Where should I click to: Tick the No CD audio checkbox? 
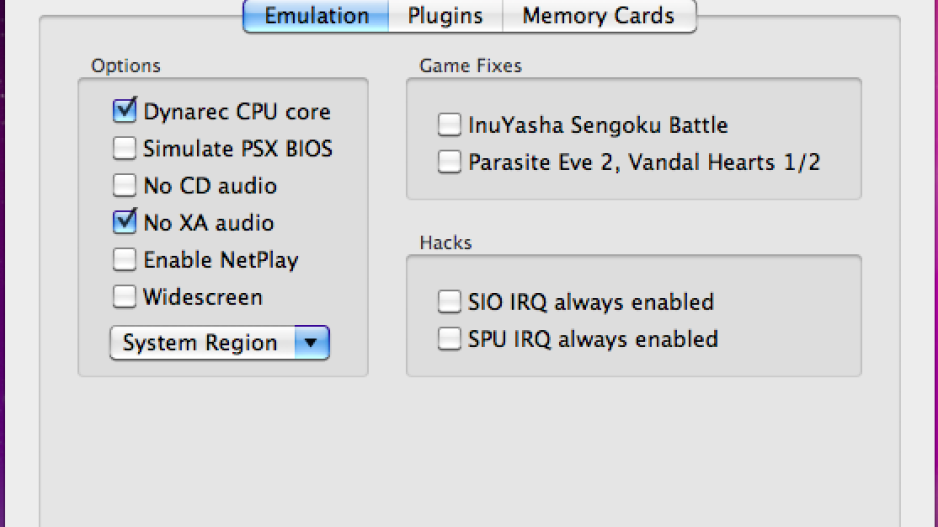tap(124, 185)
